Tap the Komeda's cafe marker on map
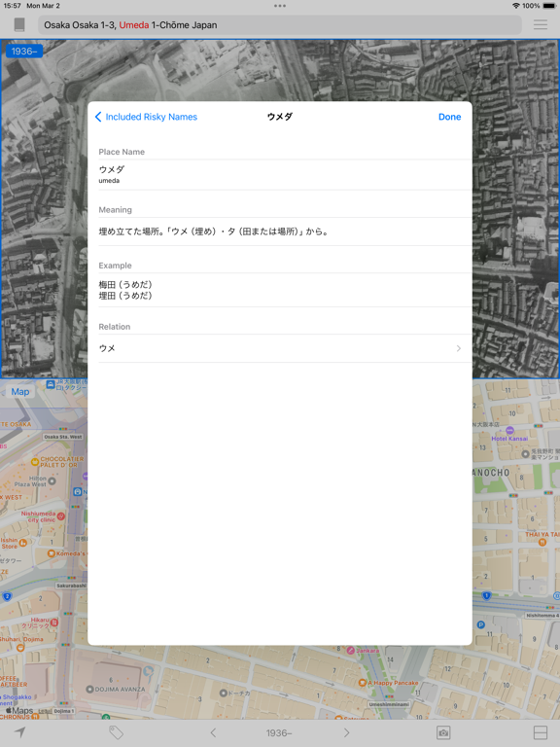Viewport: 560px width, 747px height. tap(52, 553)
